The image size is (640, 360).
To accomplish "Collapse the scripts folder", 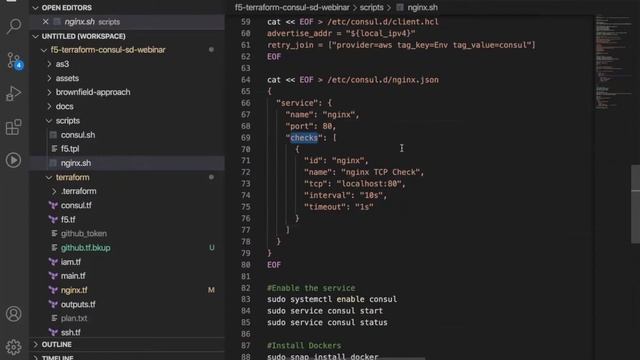I will [49, 121].
